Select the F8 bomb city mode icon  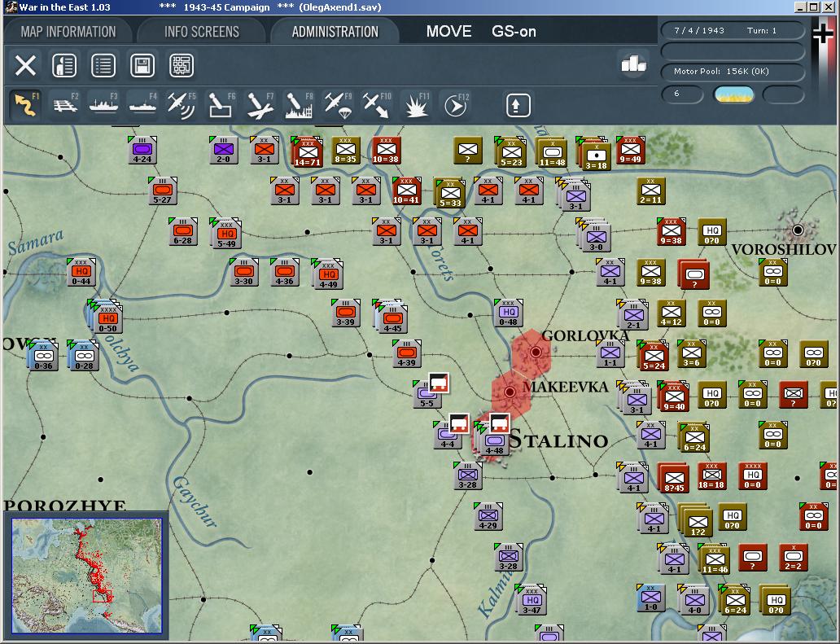tap(299, 104)
